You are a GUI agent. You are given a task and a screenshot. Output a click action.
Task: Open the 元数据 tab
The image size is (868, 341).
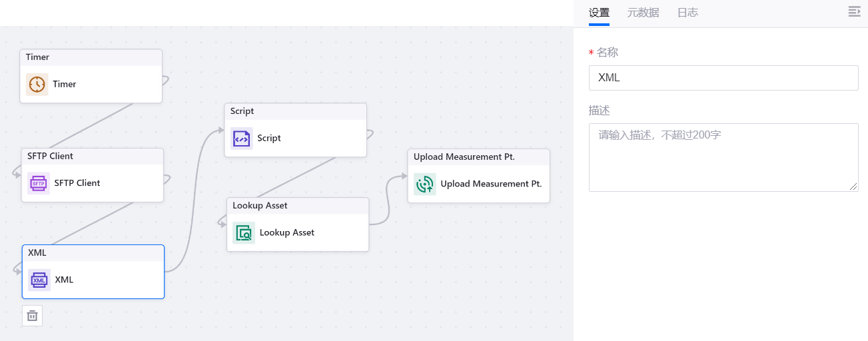(x=643, y=12)
